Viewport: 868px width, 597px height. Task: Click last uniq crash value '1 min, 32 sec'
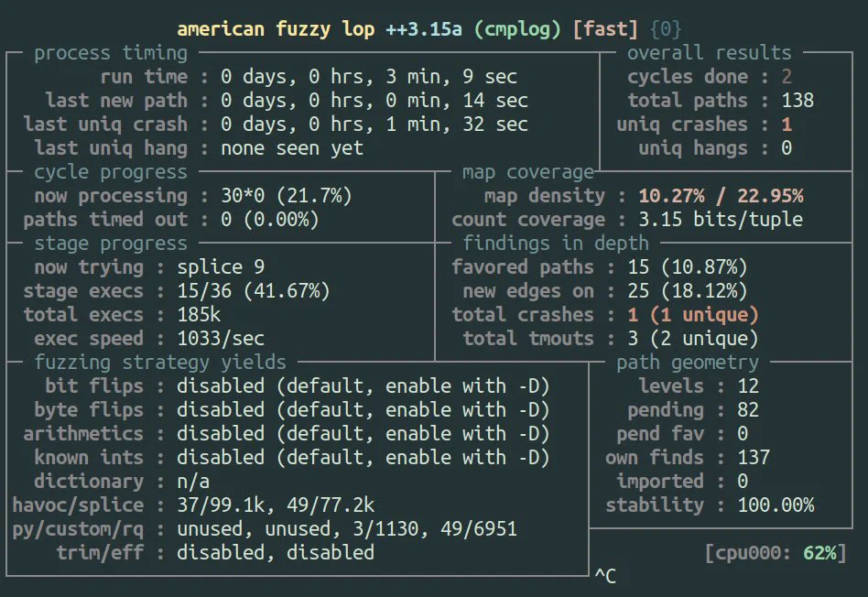coord(457,124)
